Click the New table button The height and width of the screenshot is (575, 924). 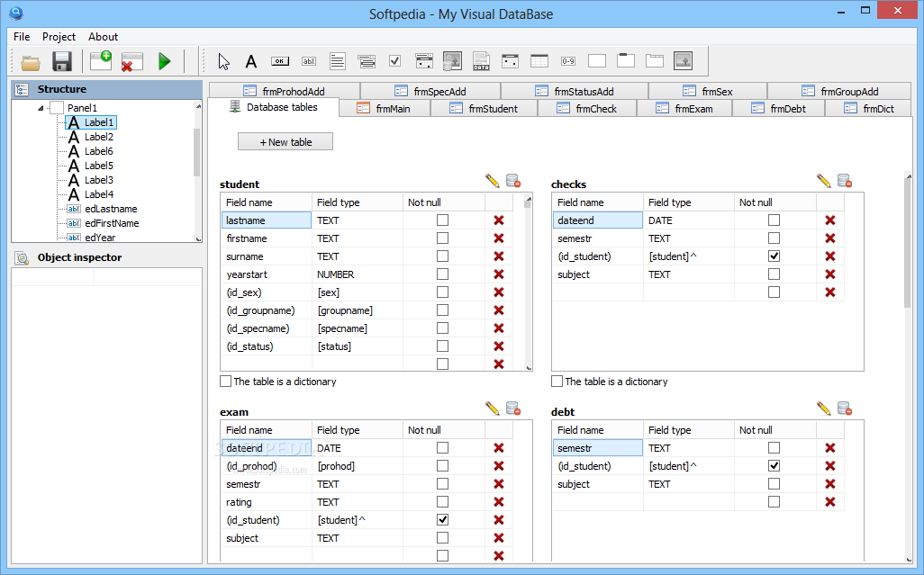285,142
